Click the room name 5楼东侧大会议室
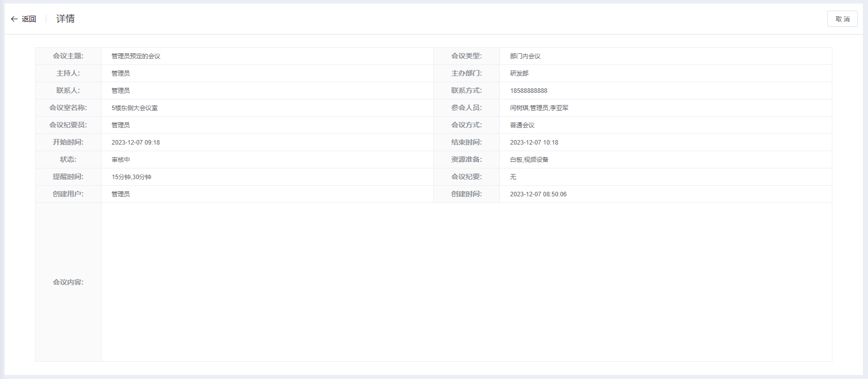 [x=135, y=108]
